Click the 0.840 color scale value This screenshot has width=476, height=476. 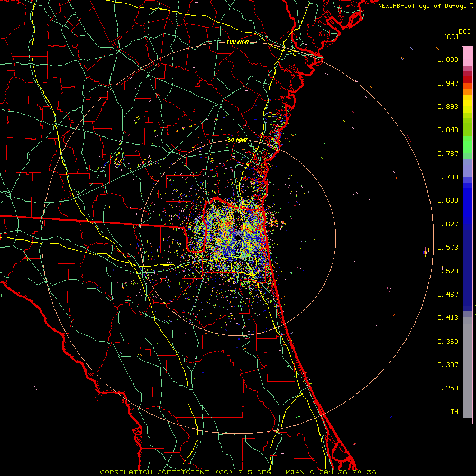pos(448,130)
